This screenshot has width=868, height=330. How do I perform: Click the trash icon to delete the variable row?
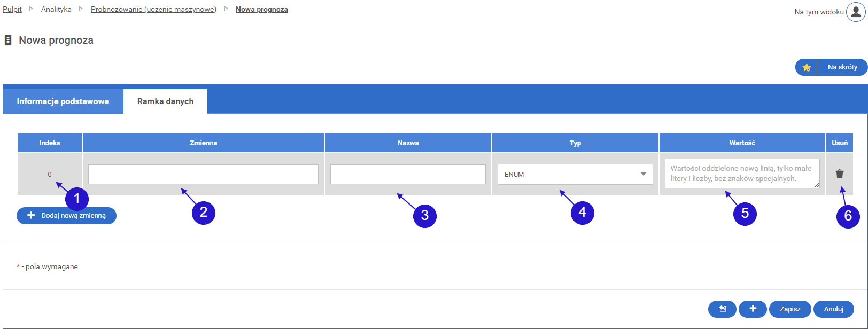click(x=839, y=174)
